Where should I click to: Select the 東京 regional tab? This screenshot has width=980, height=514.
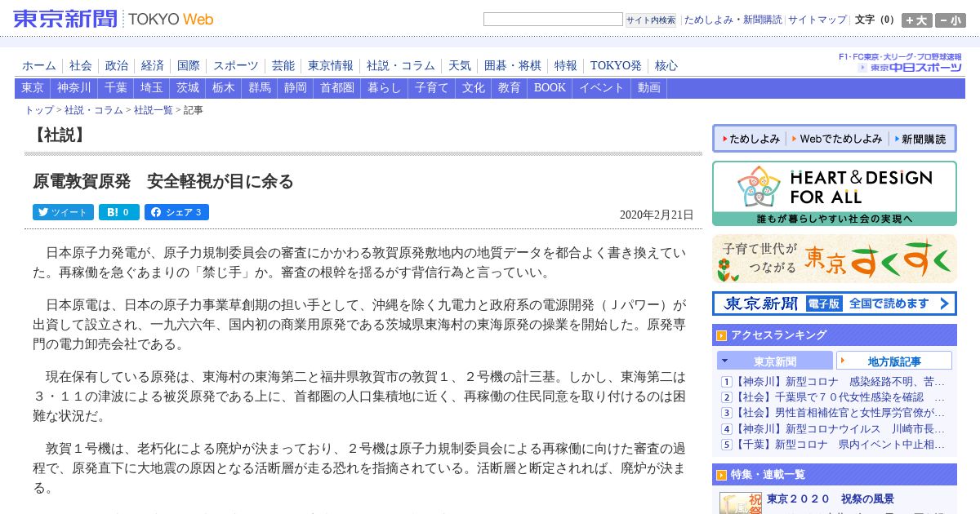(x=33, y=88)
